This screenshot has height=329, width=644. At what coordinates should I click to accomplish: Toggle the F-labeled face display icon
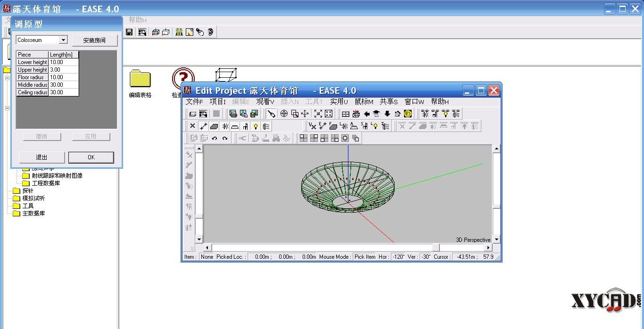(333, 126)
